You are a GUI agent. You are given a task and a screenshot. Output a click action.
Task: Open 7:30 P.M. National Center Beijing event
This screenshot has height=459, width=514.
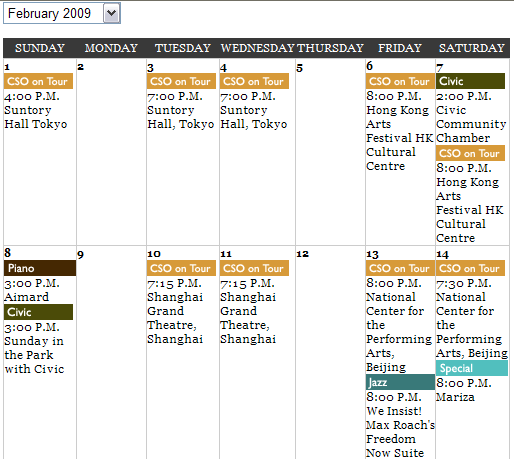tap(472, 318)
